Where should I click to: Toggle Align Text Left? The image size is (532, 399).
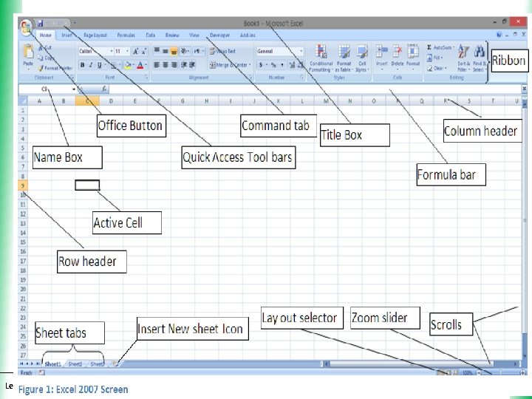pos(157,64)
